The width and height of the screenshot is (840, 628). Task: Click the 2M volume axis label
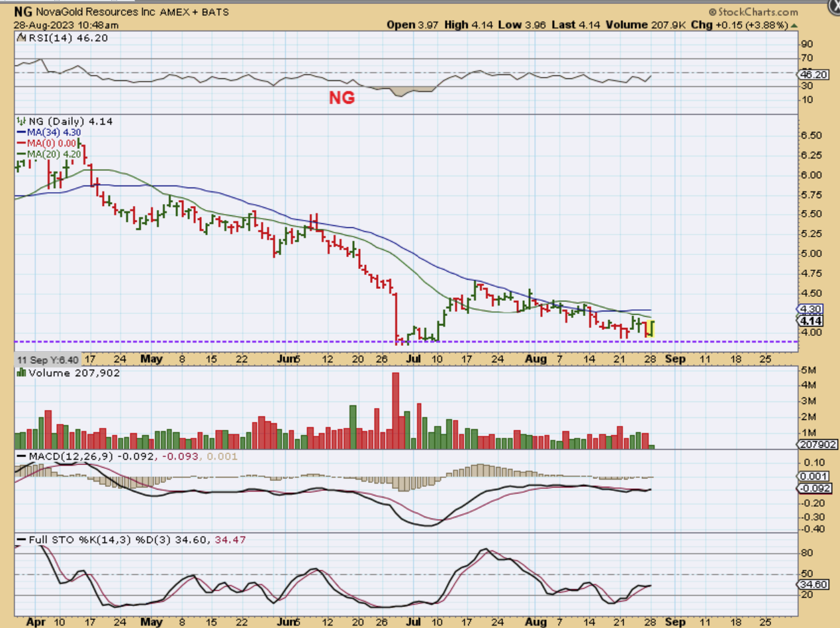click(x=808, y=417)
